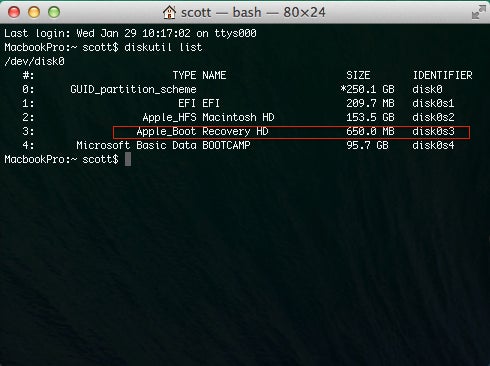Click the "disk0s1" identifier
Viewport: 490px width, 366px height.
click(433, 103)
